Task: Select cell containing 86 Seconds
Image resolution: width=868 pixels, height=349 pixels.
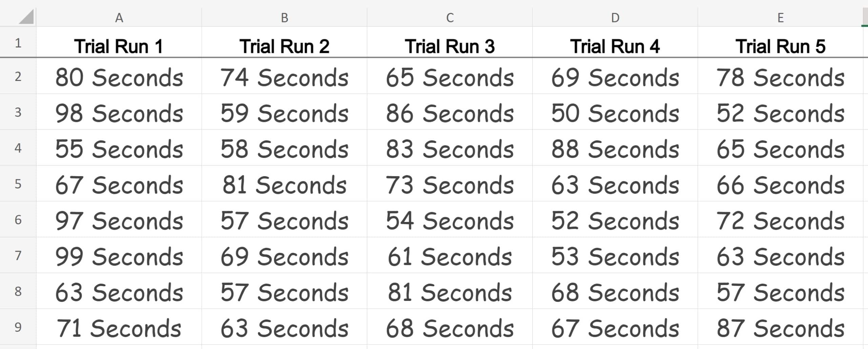Action: point(450,112)
